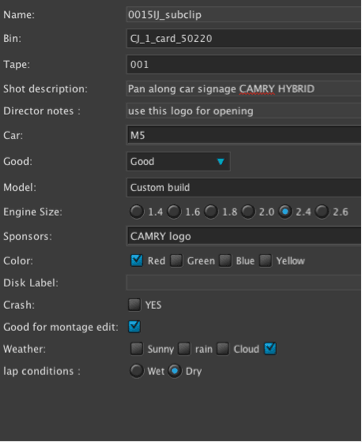This screenshot has width=362, height=442.
Task: Enable the Sunny weather checkbox
Action: pyautogui.click(x=137, y=349)
